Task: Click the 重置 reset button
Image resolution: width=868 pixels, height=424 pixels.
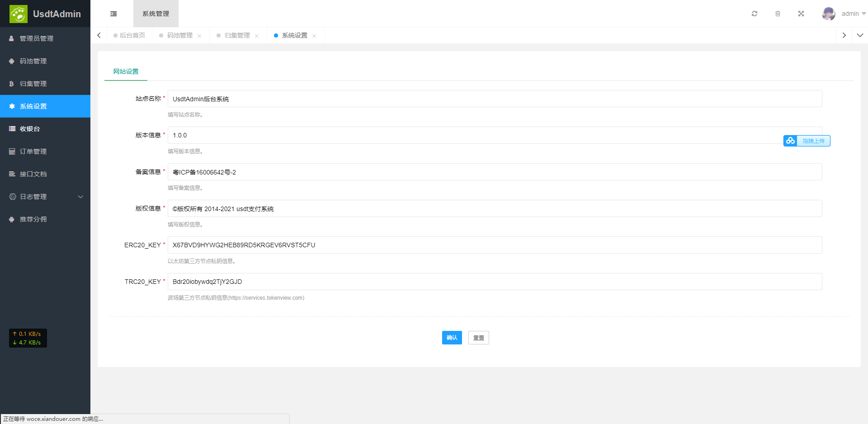Action: point(479,338)
